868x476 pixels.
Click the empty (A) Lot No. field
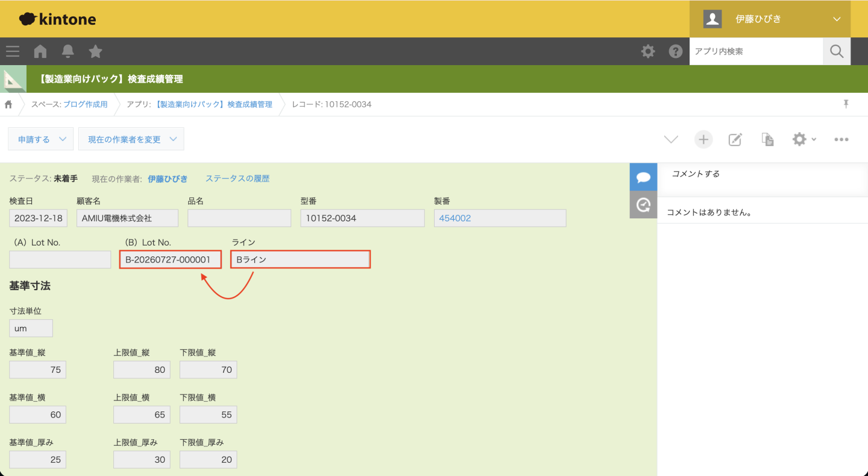(60, 259)
